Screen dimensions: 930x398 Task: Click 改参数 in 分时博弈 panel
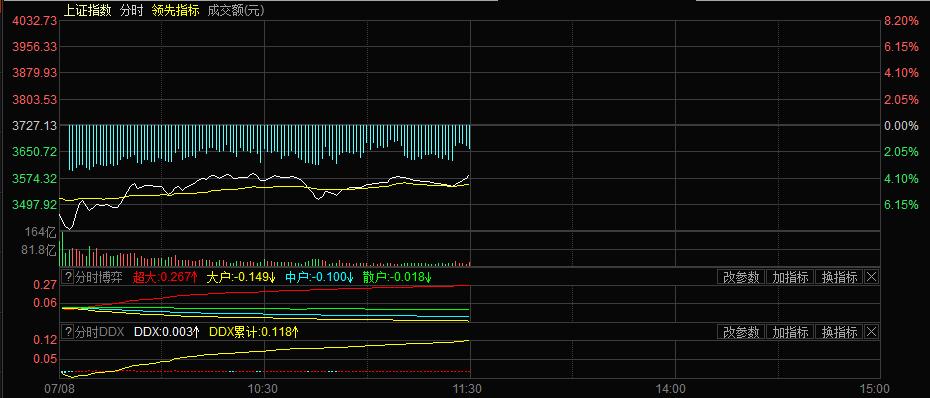click(741, 277)
